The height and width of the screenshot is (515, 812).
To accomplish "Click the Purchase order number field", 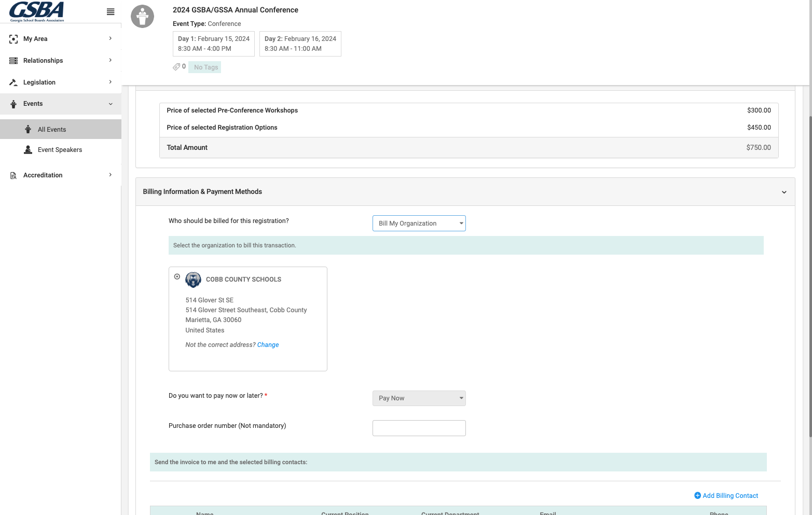I will click(419, 428).
